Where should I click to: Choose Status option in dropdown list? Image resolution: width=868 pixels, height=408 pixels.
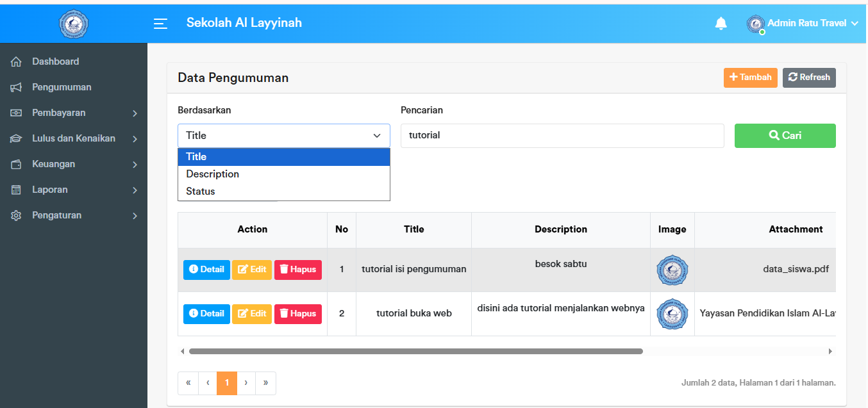pyautogui.click(x=201, y=192)
